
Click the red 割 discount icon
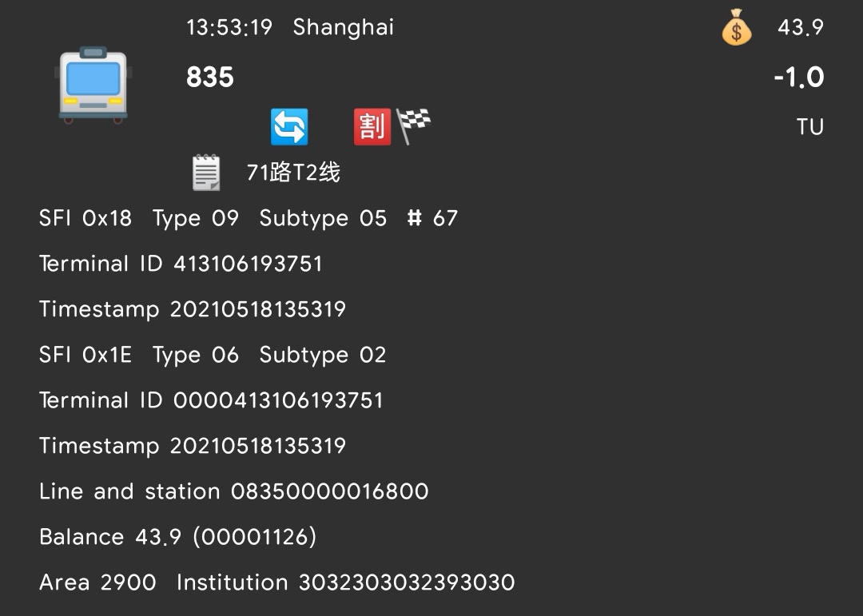[x=372, y=127]
